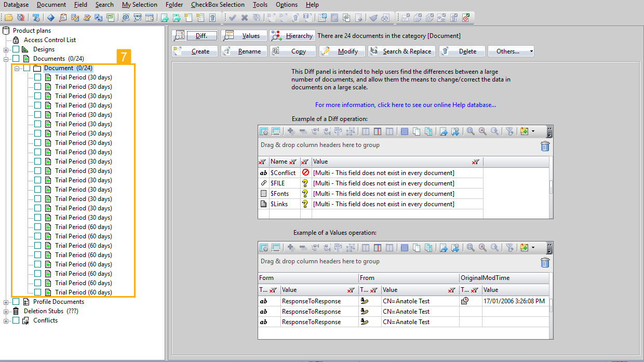Click first magnifier icon in Diff grid toolbar
This screenshot has width=644, height=362.
pos(471,131)
